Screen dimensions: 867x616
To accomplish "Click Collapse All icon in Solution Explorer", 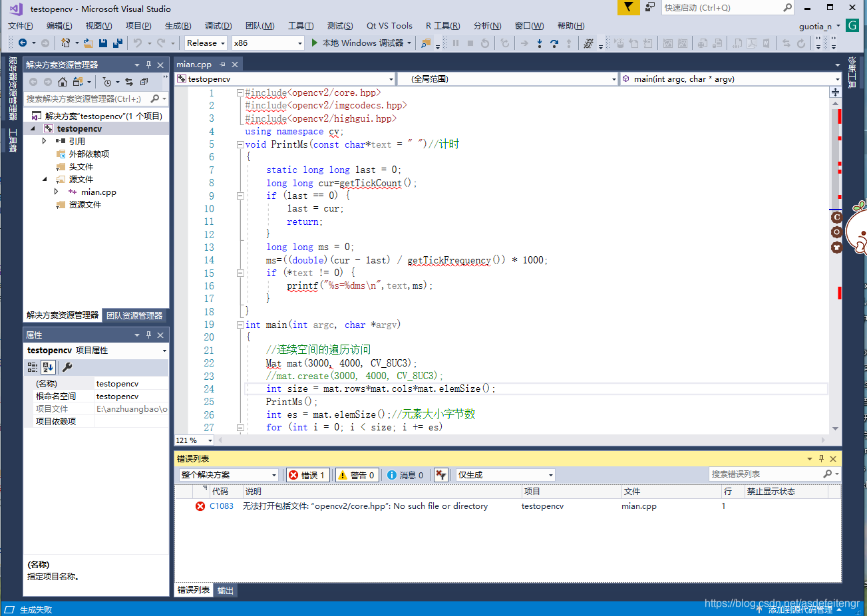I will [x=144, y=82].
